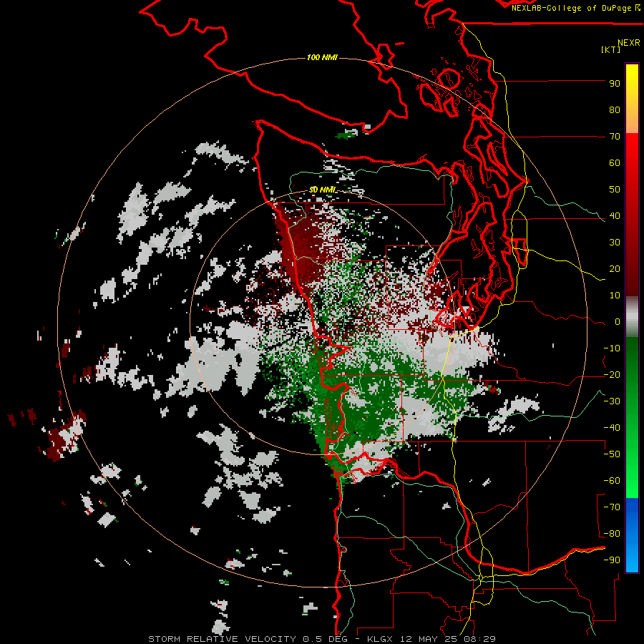Click the -40 value on velocity scale

(x=612, y=428)
